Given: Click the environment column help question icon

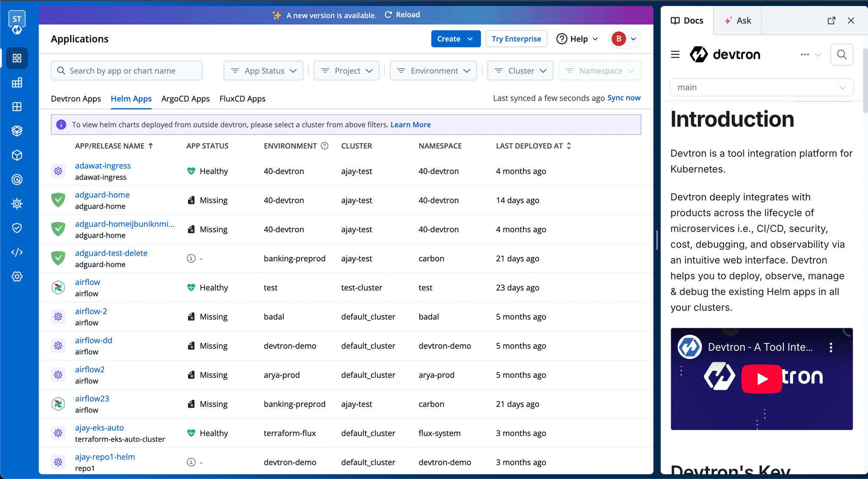Looking at the screenshot, I should 325,146.
